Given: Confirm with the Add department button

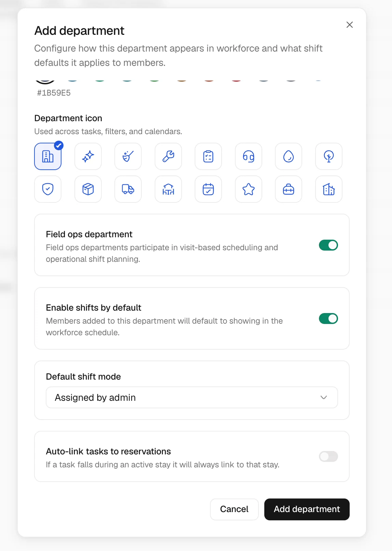Looking at the screenshot, I should coord(307,509).
